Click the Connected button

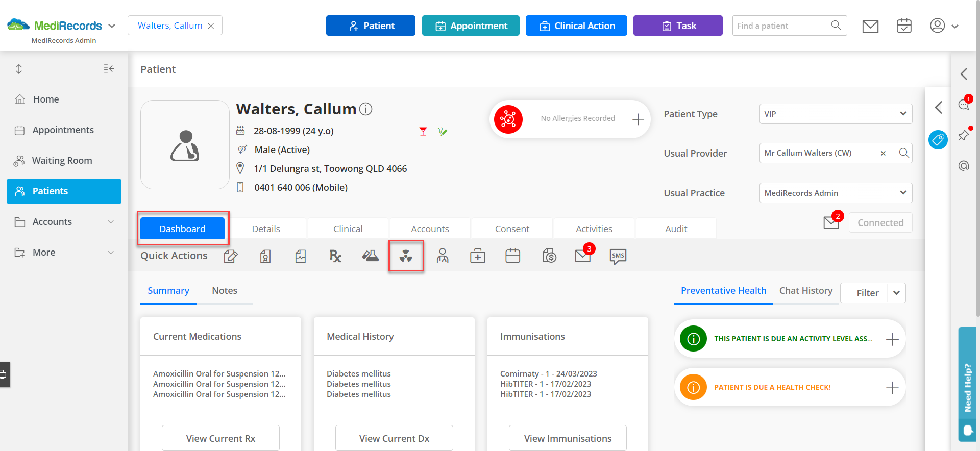[x=880, y=222]
